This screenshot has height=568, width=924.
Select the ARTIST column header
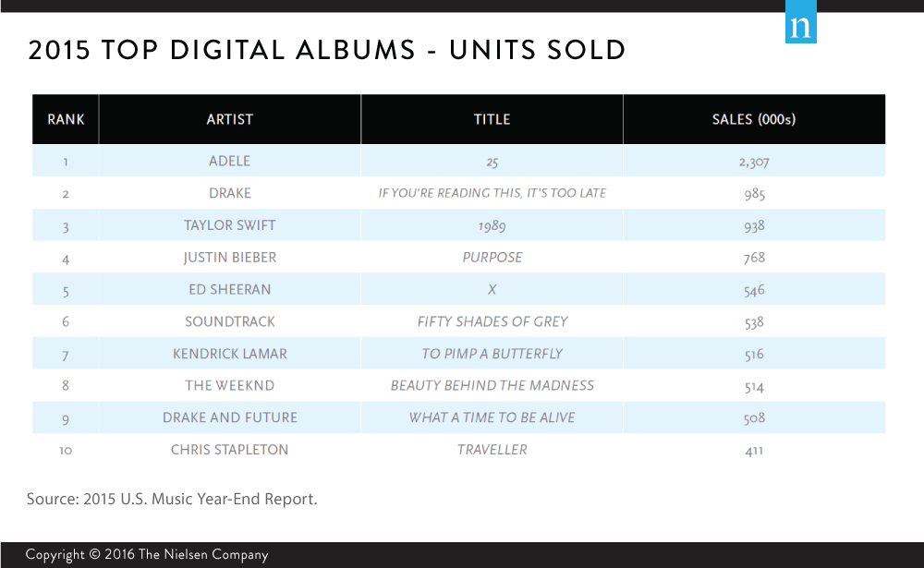230,119
